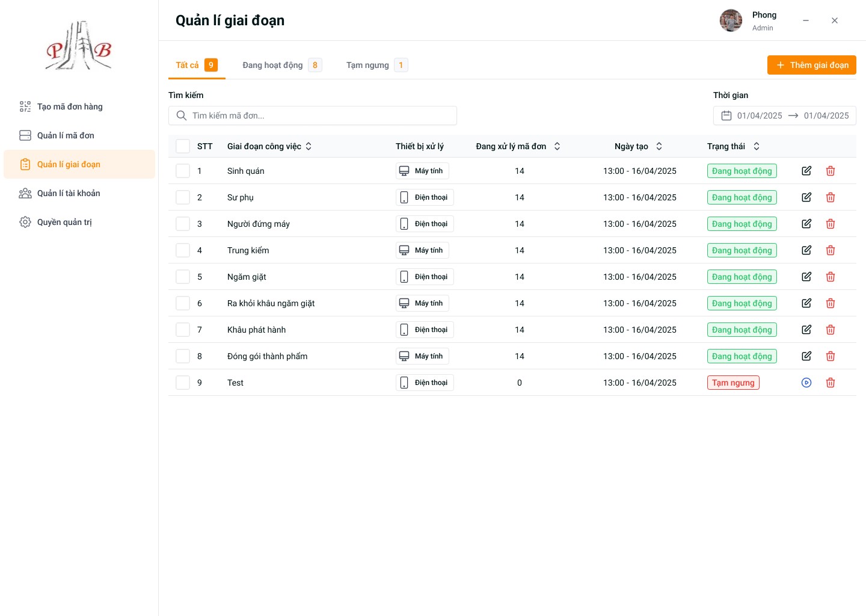Check the Sinh quán row checkbox
Image resolution: width=866 pixels, height=616 pixels.
click(183, 171)
